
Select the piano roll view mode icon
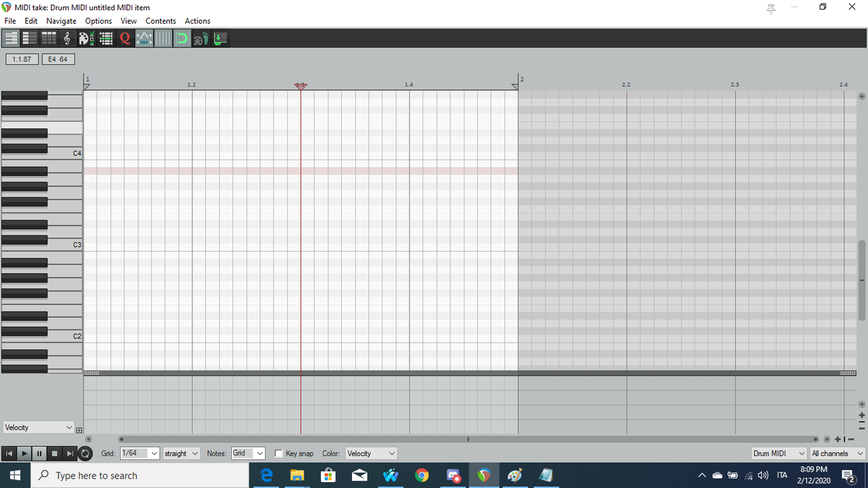tap(11, 38)
